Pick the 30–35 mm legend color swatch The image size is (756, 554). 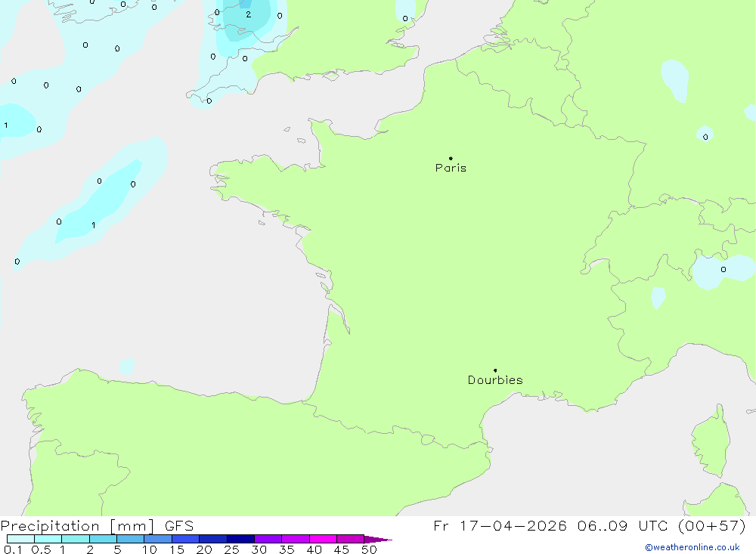click(x=268, y=539)
